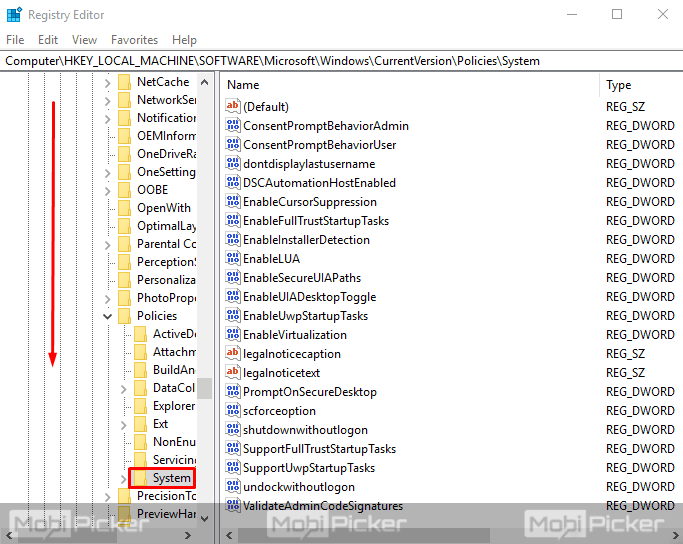Screen dimensions: 683x544
Task: Click the NetCache folder icon
Action: tap(125, 82)
